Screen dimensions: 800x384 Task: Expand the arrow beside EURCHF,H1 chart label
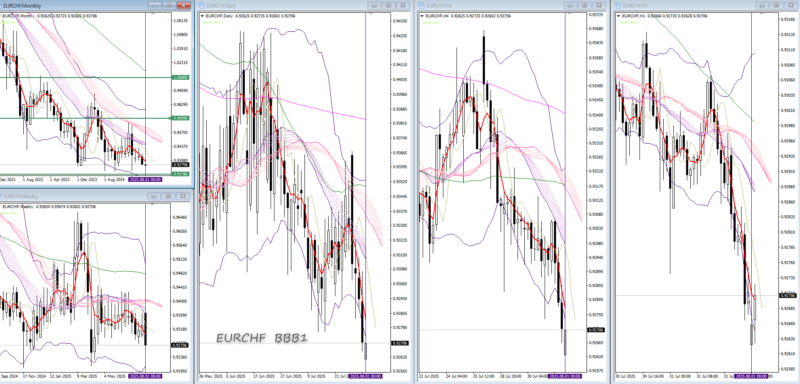[619, 16]
